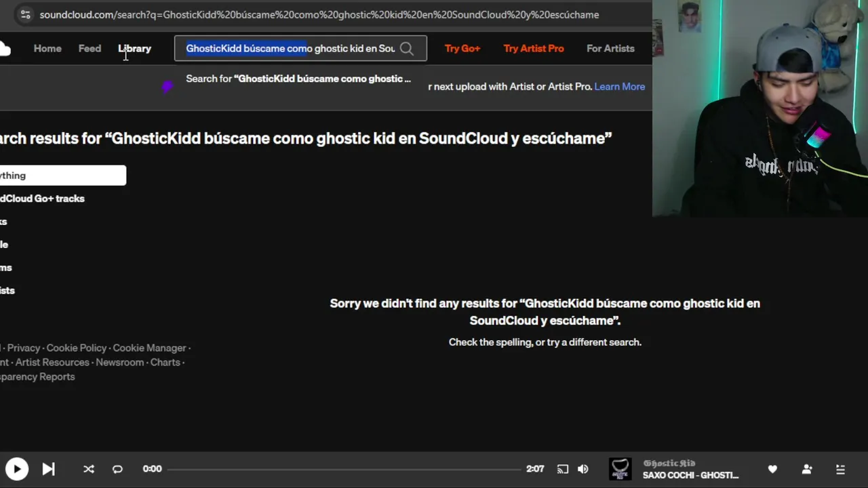
Task: Skip to the next track
Action: click(x=48, y=469)
